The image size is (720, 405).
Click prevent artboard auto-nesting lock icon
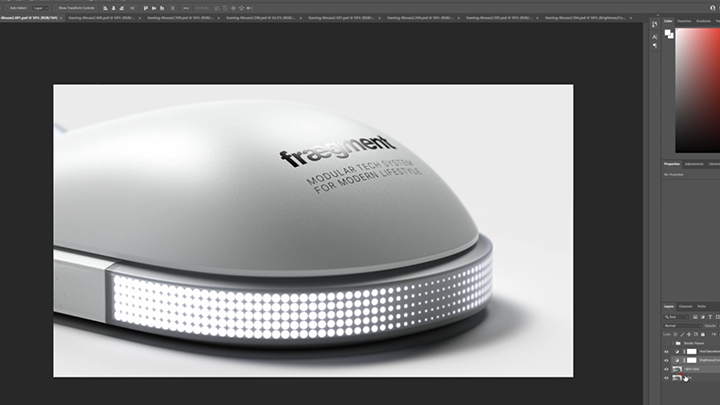pyautogui.click(x=696, y=334)
